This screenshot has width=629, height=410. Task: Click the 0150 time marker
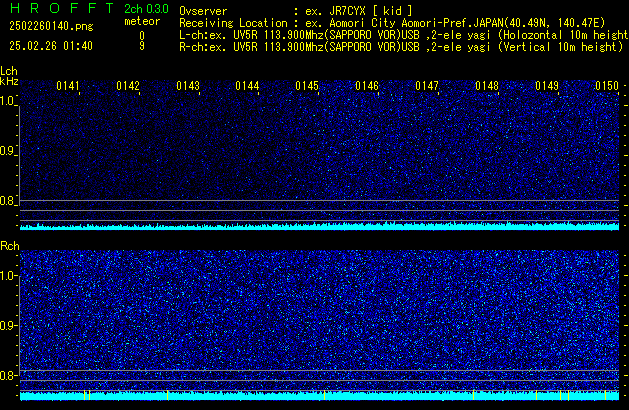(x=607, y=86)
